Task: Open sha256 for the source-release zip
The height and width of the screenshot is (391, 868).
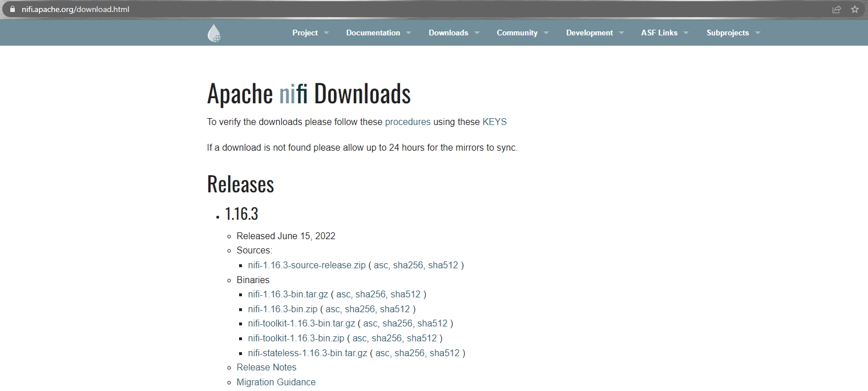Action: pyautogui.click(x=408, y=265)
